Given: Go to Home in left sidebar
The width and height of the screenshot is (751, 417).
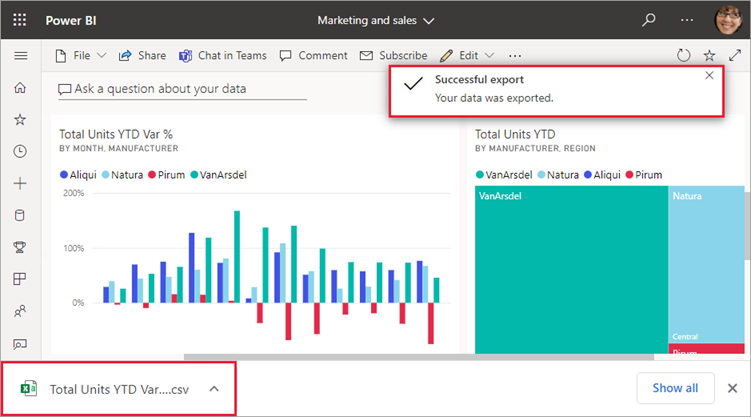Looking at the screenshot, I should pos(20,88).
